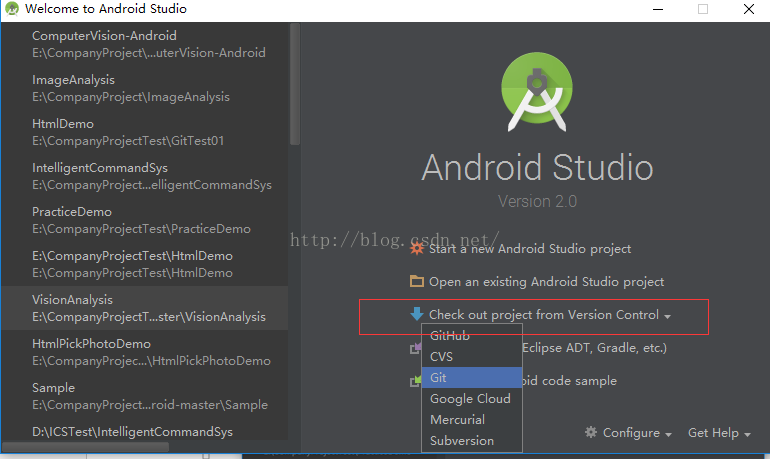Screen dimensions: 770x459
Task: Open recent project ImageAnalysis
Action: 145,88
